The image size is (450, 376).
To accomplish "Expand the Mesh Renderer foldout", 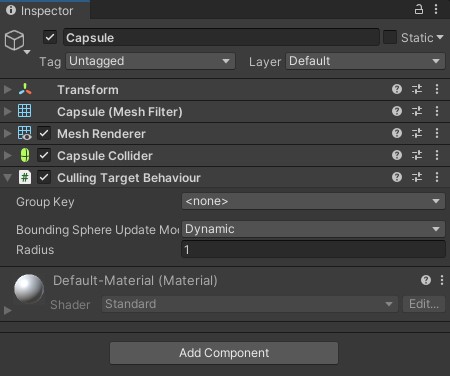I will click(7, 133).
